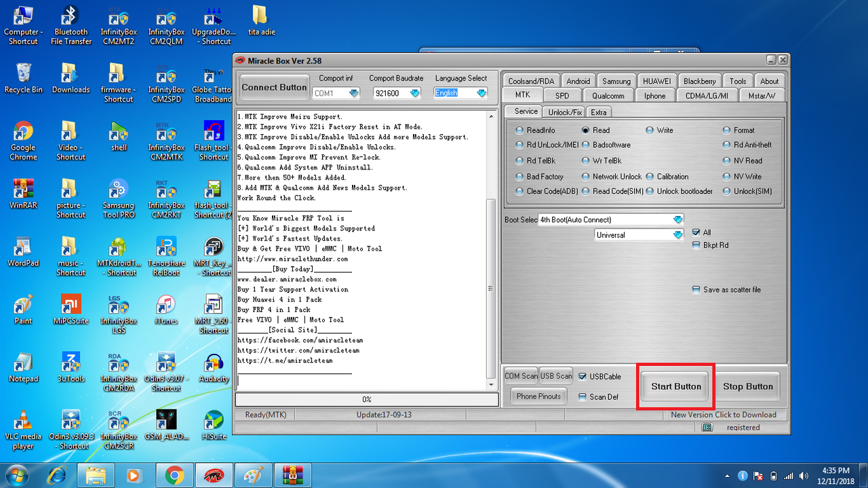Open the MiPCSuite desktop icon
This screenshot has width=868, height=488.
click(x=71, y=309)
